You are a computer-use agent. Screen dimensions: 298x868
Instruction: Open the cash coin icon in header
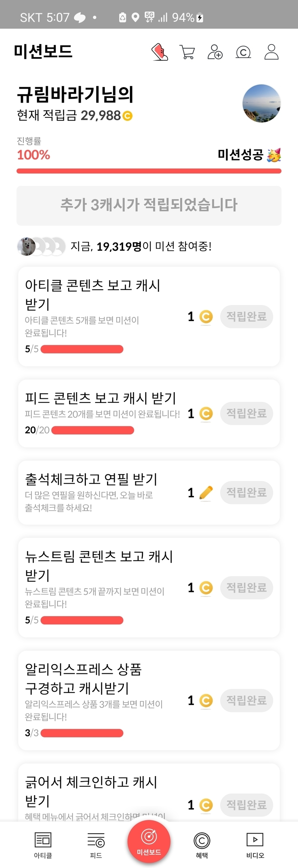tap(243, 52)
